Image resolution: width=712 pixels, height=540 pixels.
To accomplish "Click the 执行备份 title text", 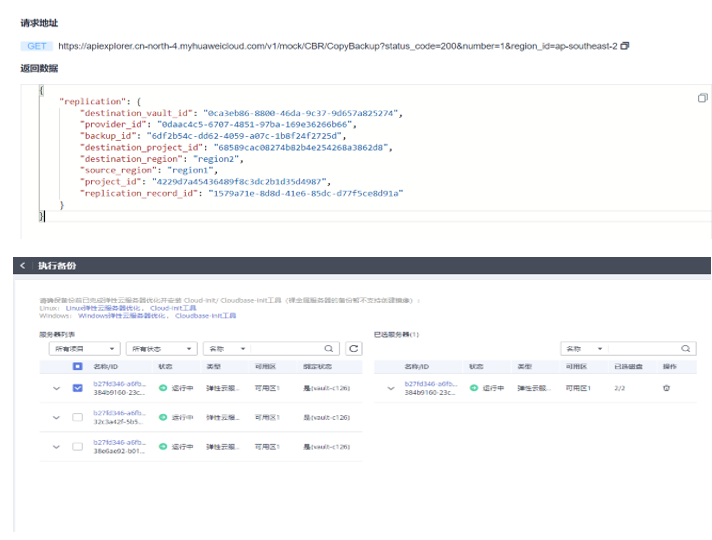I will (x=57, y=266).
